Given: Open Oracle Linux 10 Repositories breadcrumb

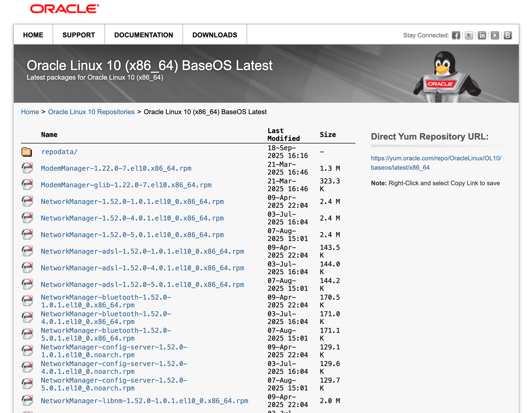Looking at the screenshot, I should coord(91,112).
